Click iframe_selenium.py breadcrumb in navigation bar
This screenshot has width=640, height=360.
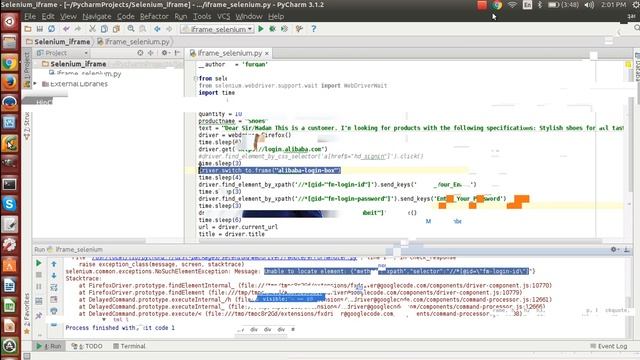[133, 42]
